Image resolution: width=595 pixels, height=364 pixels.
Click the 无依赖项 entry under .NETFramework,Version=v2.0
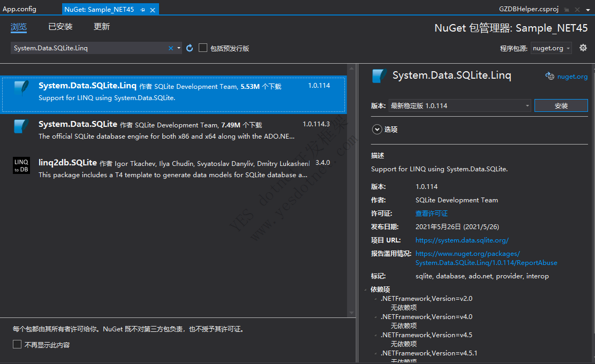(x=404, y=307)
